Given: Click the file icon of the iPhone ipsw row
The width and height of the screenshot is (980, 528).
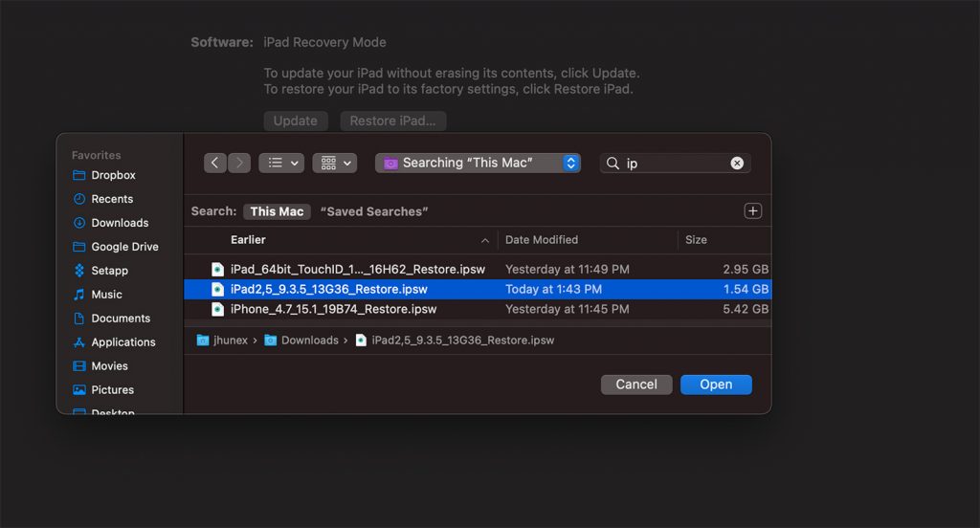Looking at the screenshot, I should tap(217, 309).
